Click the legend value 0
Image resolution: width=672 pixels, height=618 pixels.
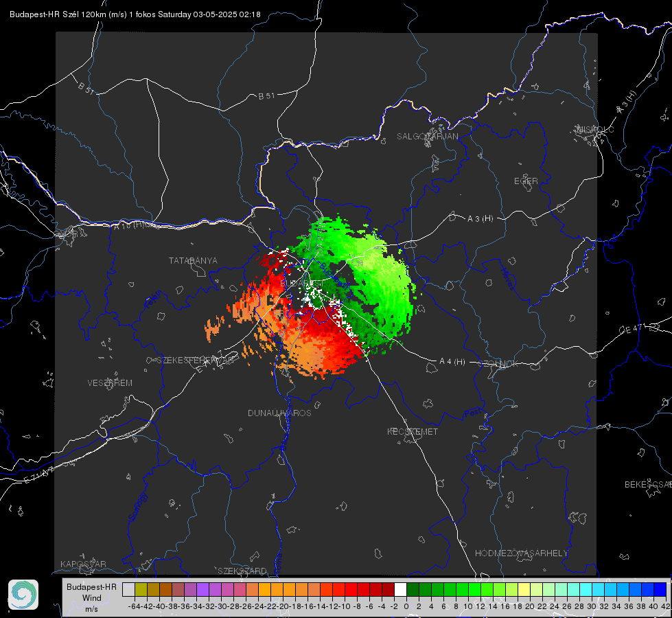(x=406, y=606)
